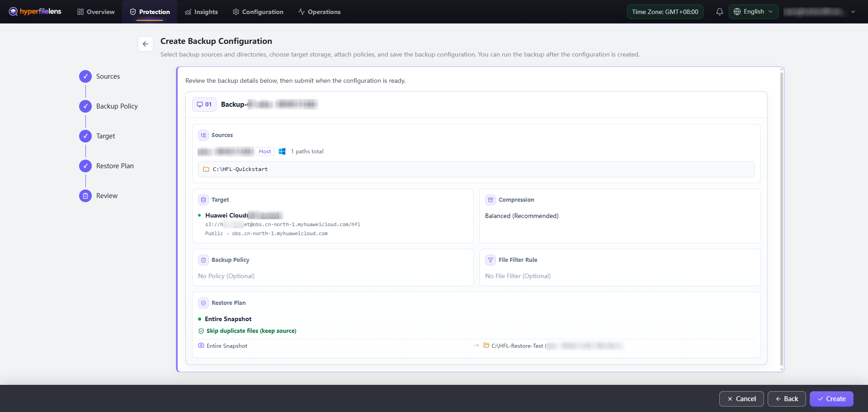The height and width of the screenshot is (412, 868).
Task: Click the Restore Plan step checkmark circle
Action: [x=85, y=166]
